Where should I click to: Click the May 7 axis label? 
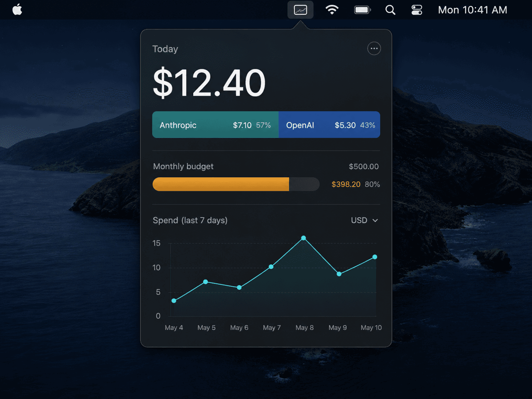[x=272, y=328]
